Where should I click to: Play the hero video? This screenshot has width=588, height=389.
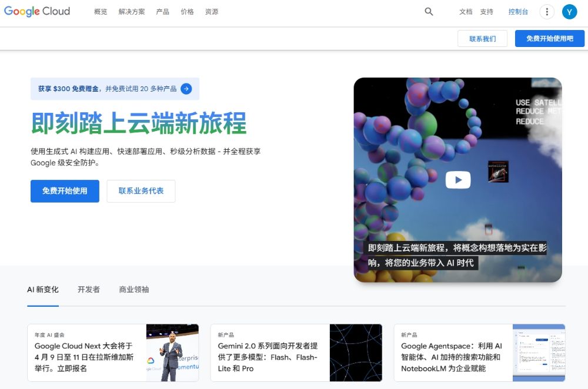(458, 180)
